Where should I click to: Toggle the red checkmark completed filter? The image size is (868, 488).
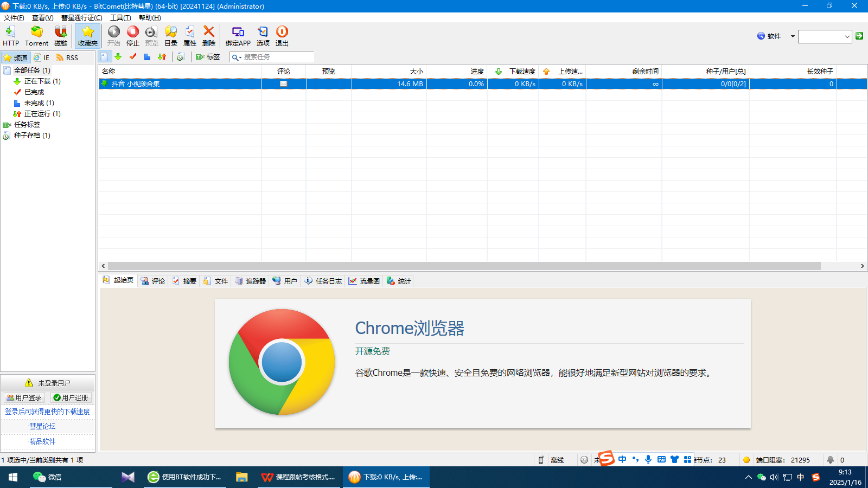[x=133, y=57]
